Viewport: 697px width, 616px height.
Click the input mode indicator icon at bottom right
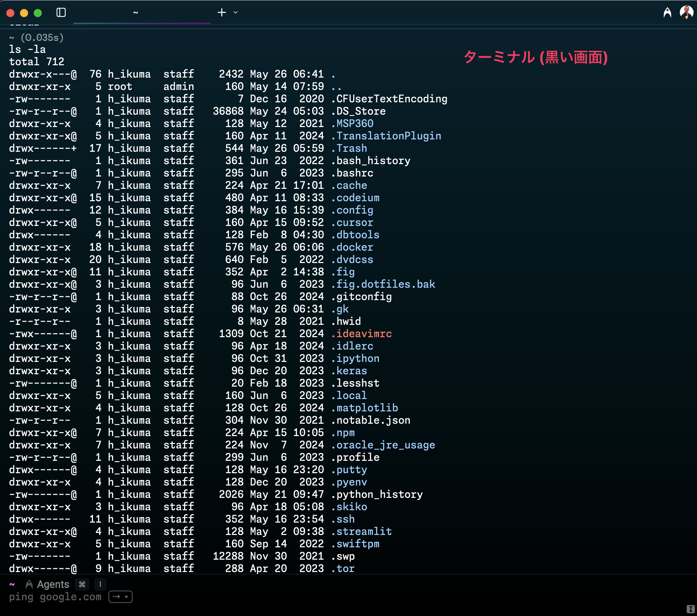click(x=690, y=609)
